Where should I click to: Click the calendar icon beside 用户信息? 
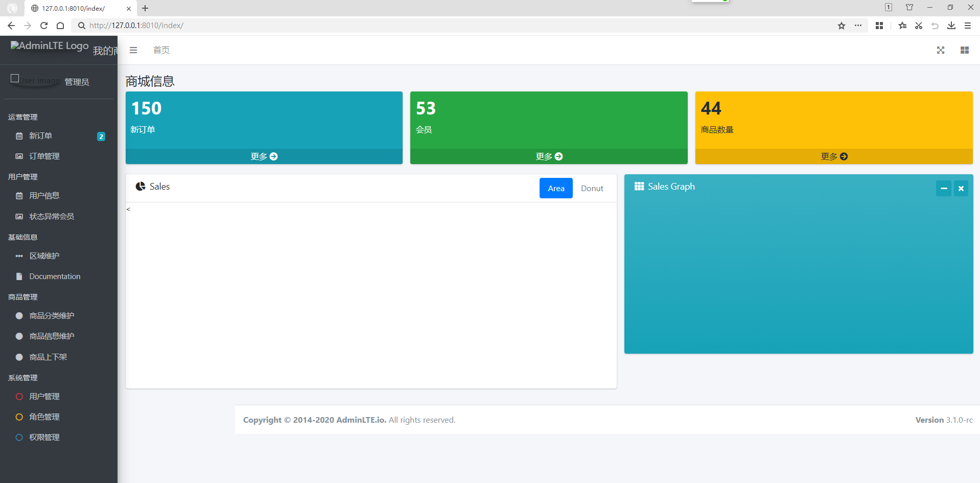[x=19, y=196]
